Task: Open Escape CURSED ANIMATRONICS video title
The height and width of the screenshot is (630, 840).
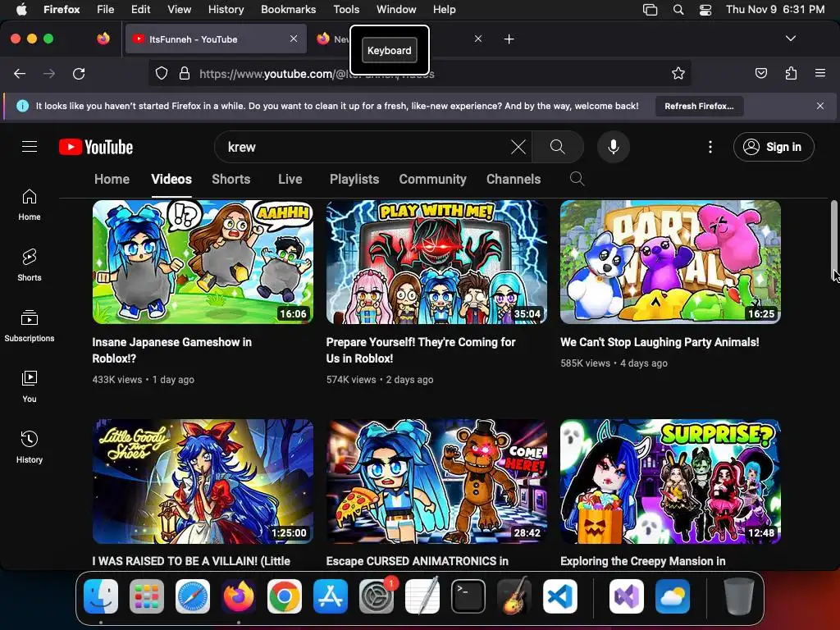Action: (418, 561)
